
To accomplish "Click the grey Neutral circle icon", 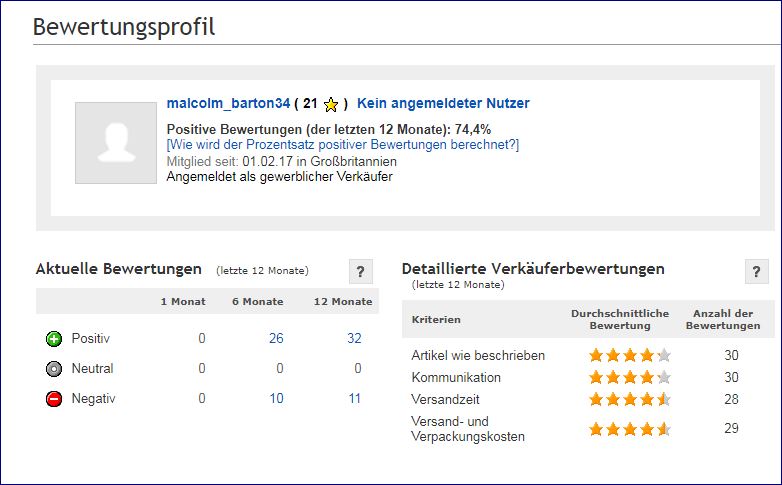I will (54, 369).
